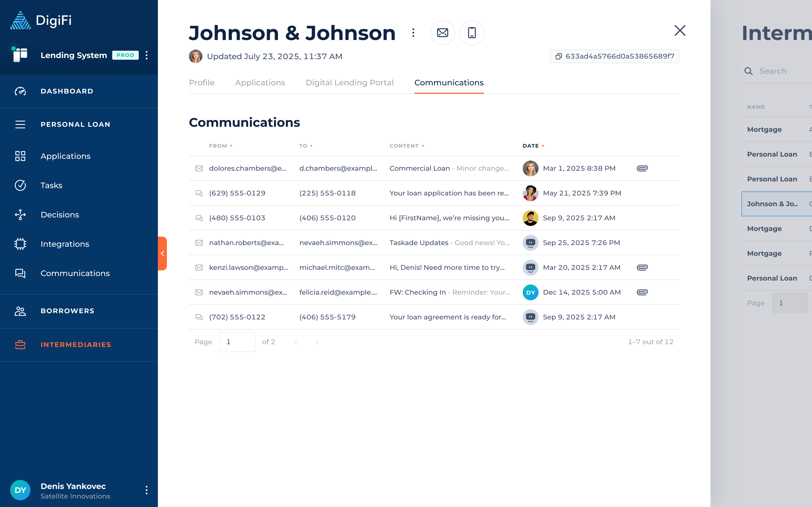Open the Integrations sidebar item
Viewport: 812px width, 507px height.
click(65, 244)
